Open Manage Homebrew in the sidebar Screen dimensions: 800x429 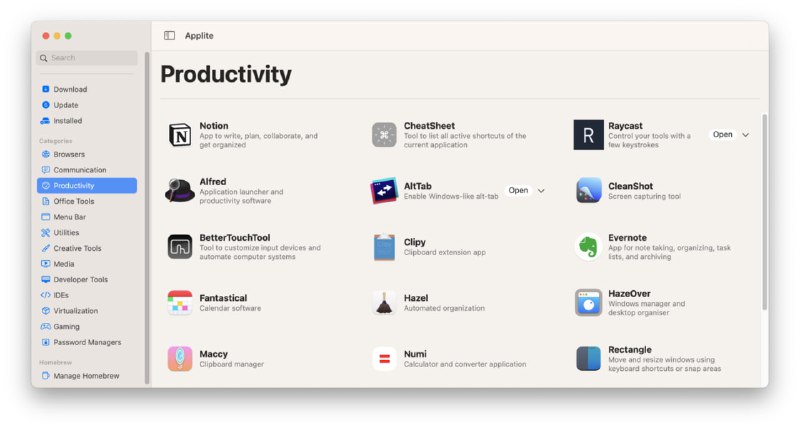click(x=86, y=376)
